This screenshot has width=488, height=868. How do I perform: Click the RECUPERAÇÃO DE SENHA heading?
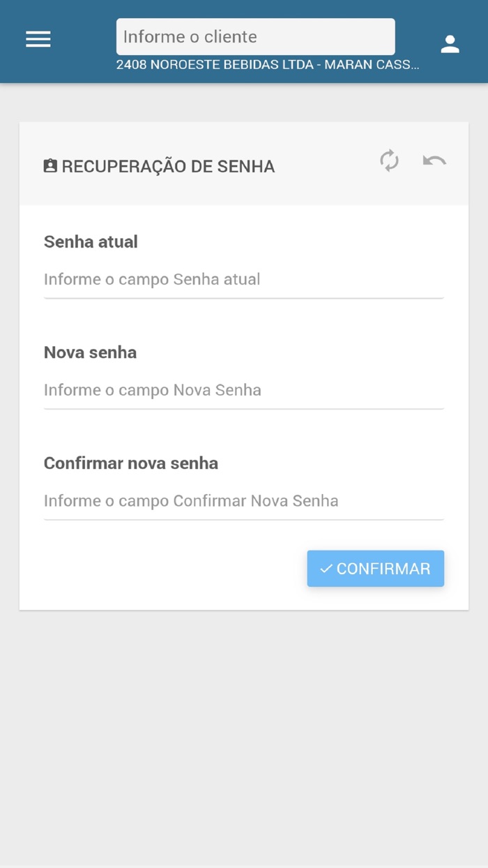(x=167, y=166)
